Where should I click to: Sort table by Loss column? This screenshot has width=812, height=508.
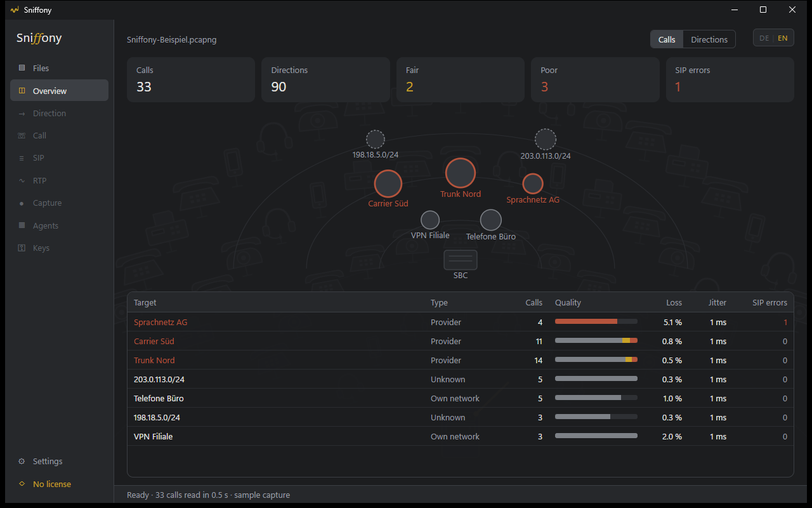(x=674, y=303)
